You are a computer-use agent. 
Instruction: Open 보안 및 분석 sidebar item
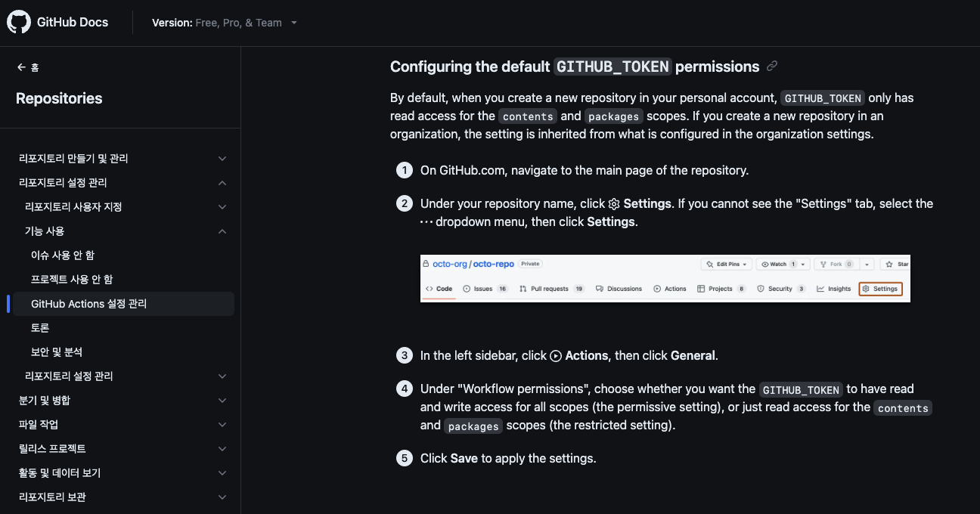[x=57, y=352]
